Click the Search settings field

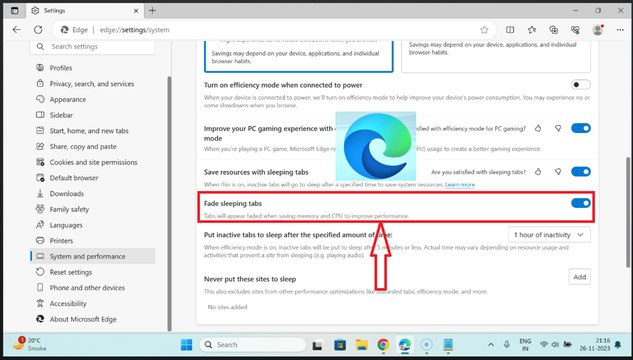pos(92,46)
